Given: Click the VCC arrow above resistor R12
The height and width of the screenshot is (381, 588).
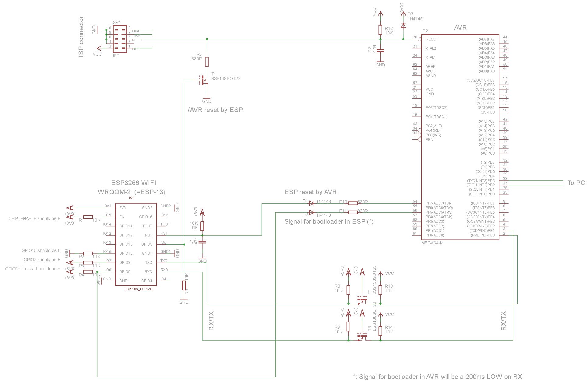Looking at the screenshot, I should tap(380, 13).
